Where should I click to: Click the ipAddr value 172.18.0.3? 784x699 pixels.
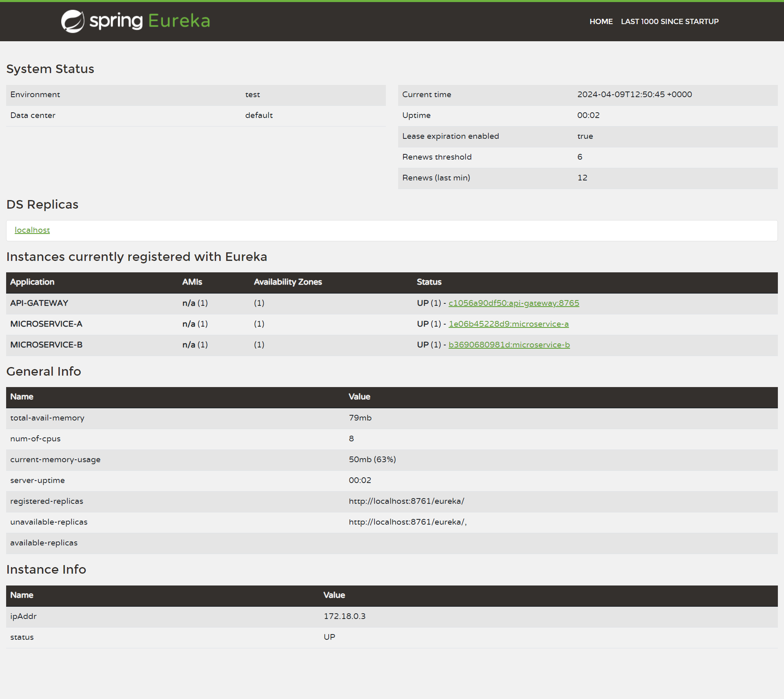[345, 616]
